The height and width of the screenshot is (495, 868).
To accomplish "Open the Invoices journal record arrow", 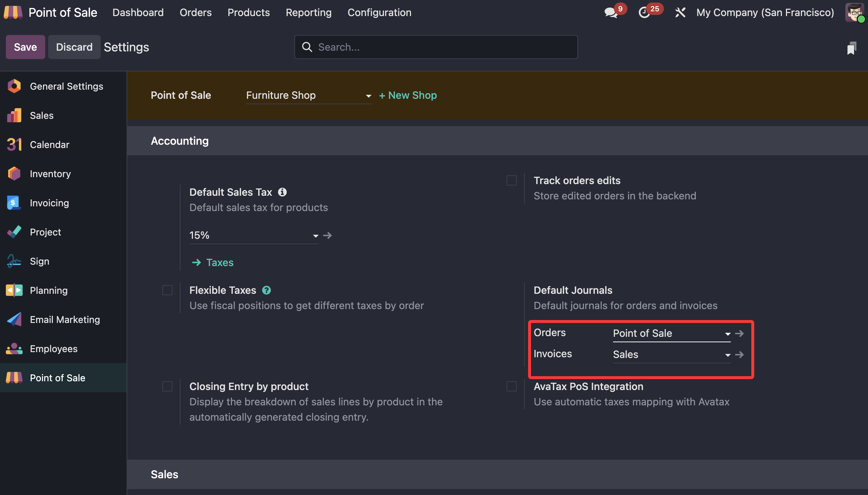I will click(x=739, y=355).
